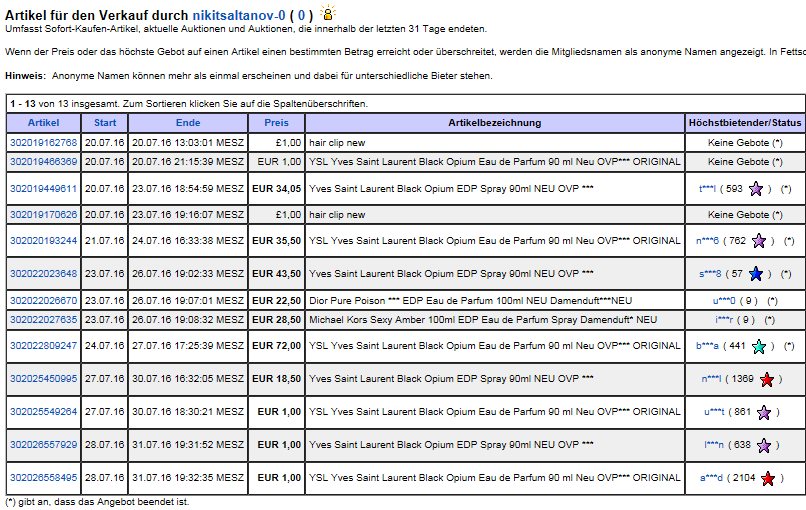Click the feedback count 1369 for n***l

click(743, 378)
